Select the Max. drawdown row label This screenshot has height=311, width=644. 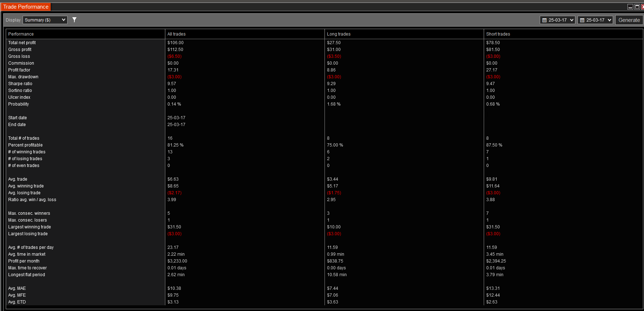coord(23,77)
